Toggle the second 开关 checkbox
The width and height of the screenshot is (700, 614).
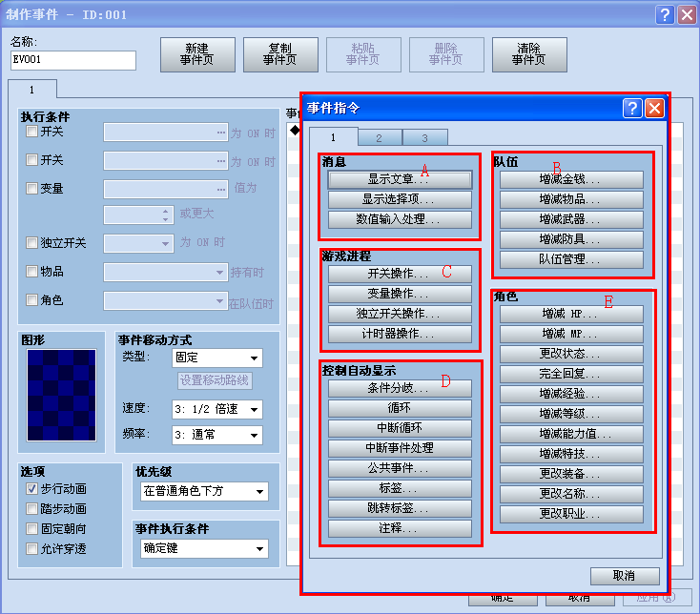pyautogui.click(x=31, y=160)
